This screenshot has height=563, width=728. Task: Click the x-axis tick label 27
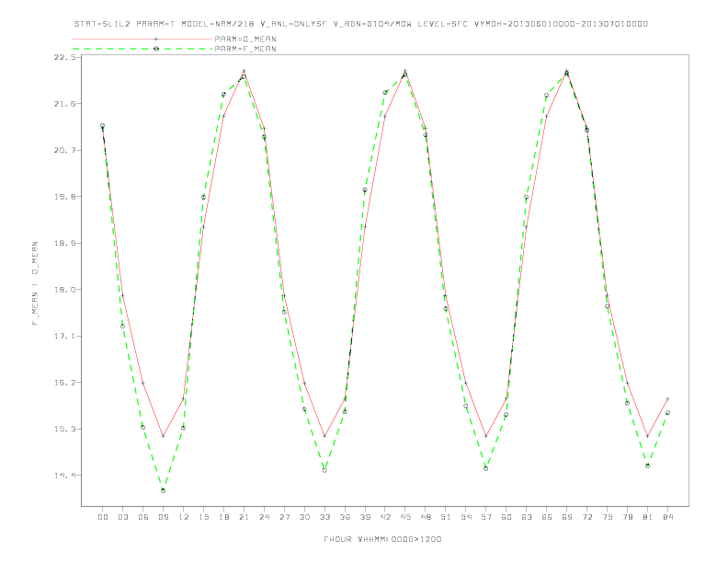[284, 517]
